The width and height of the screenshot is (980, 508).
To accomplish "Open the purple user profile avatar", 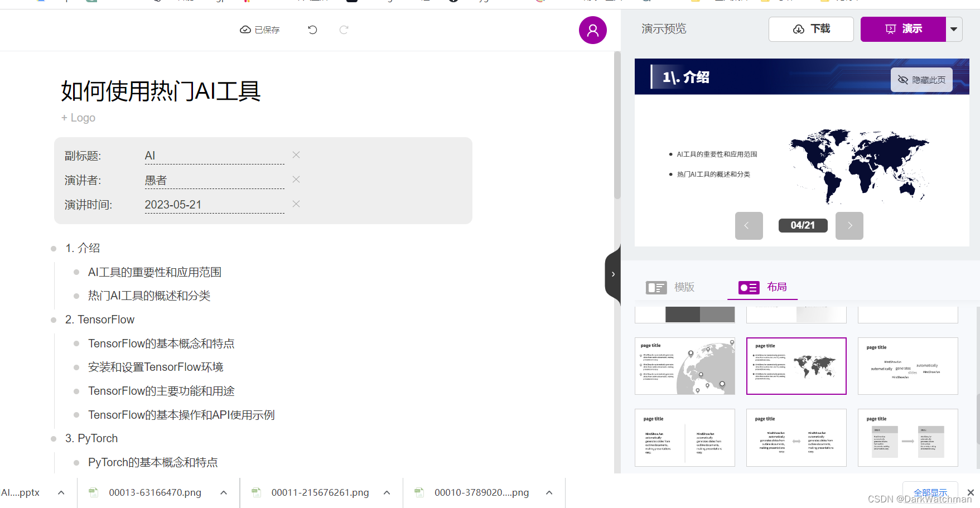I will (x=592, y=30).
